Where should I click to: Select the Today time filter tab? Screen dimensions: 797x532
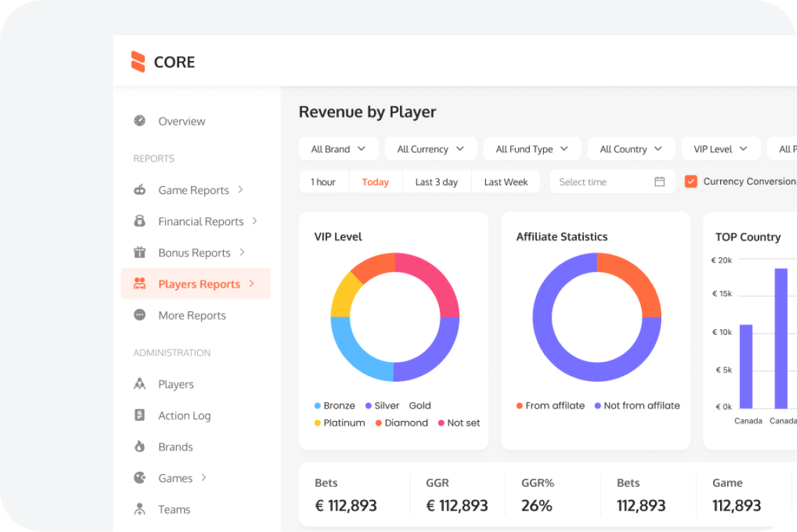pyautogui.click(x=375, y=181)
